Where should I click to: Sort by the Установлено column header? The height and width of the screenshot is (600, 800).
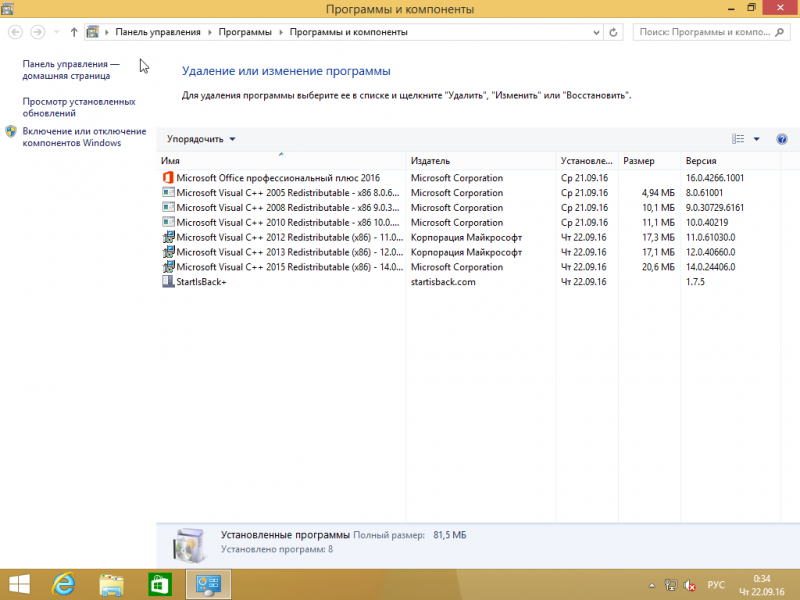coord(587,160)
